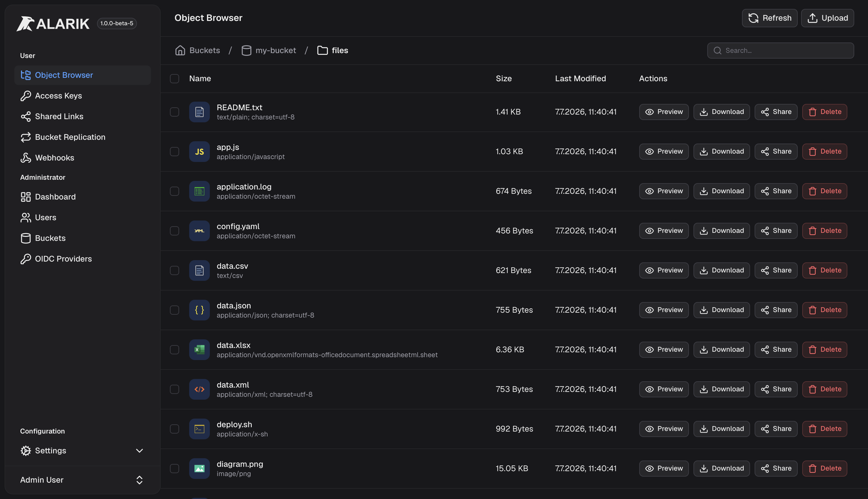Preview deploy.sh

point(664,429)
